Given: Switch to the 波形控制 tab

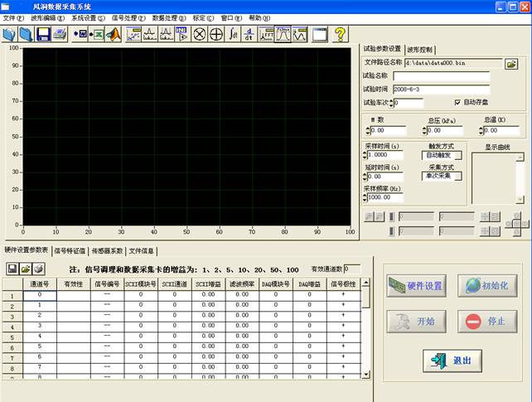Looking at the screenshot, I should [421, 49].
